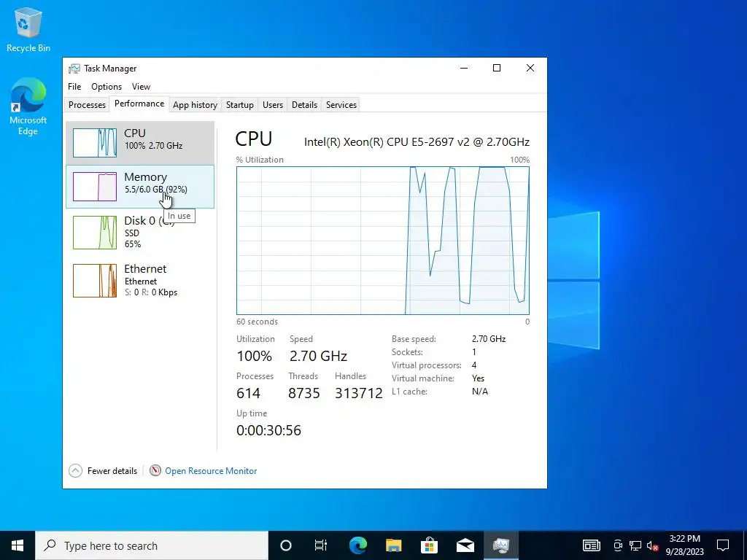Image resolution: width=747 pixels, height=560 pixels.
Task: Collapse with the Fewer details arrow icon
Action: (x=75, y=470)
